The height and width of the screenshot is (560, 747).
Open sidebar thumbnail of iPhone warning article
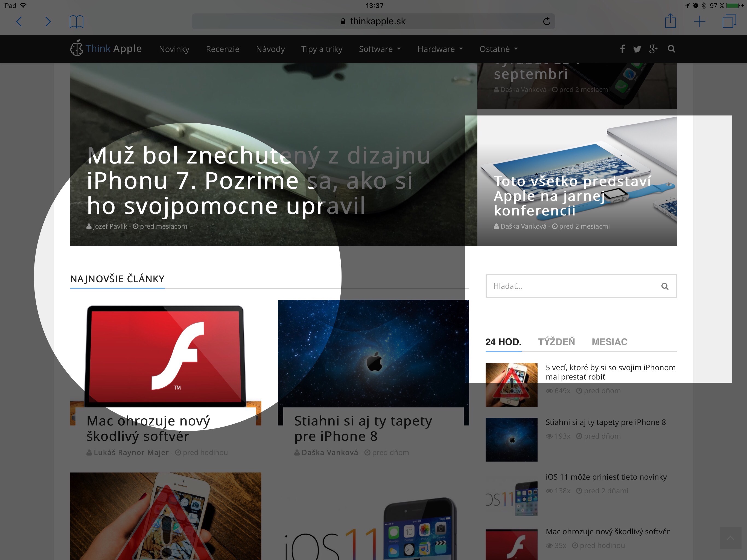pos(511,385)
